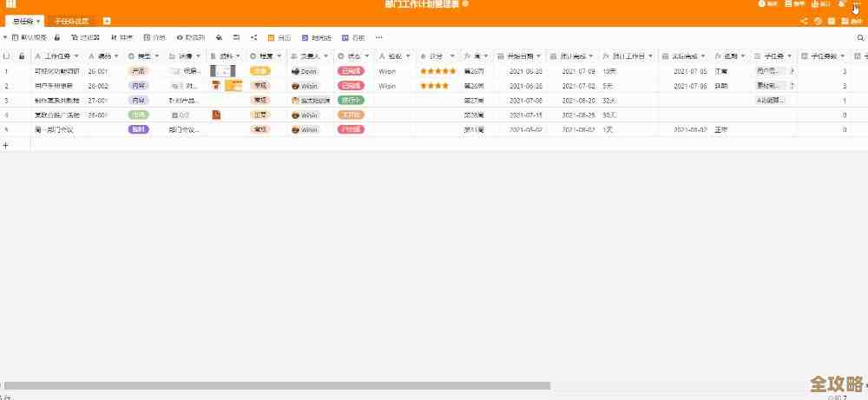Click file attachment icon in row 4
Viewport: 868px width, 400px height.
click(216, 115)
